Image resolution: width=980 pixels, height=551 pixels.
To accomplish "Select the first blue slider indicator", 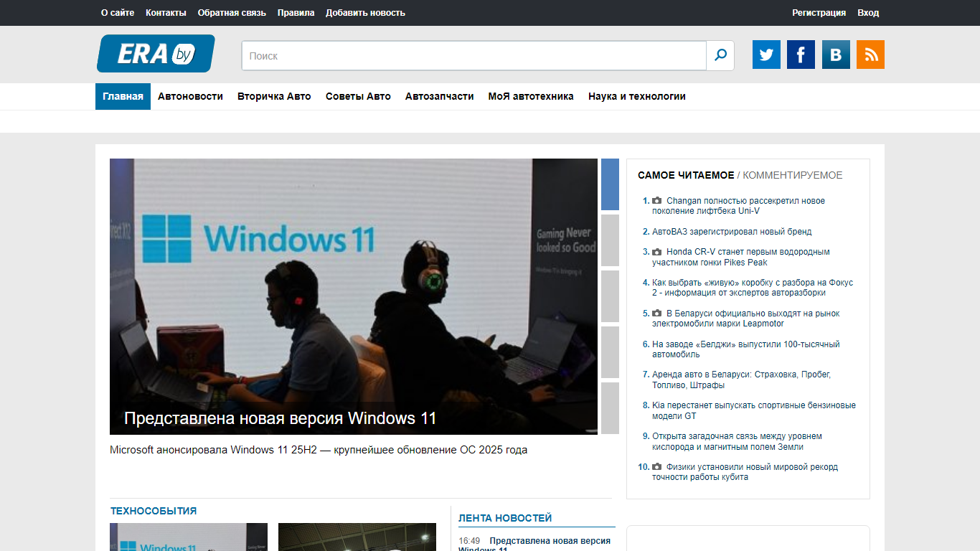I will 610,184.
